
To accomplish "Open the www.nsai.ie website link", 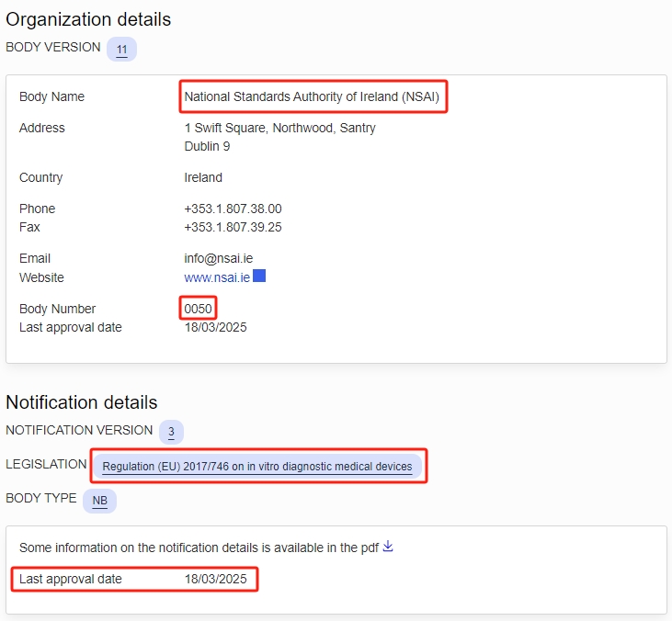I will coord(217,277).
